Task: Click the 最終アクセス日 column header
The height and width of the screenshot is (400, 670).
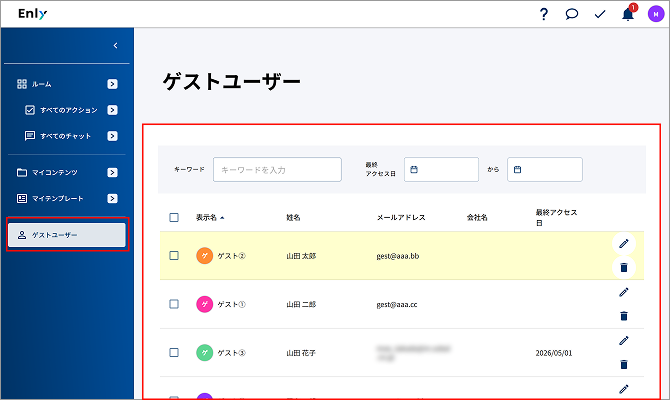Action: (x=556, y=218)
